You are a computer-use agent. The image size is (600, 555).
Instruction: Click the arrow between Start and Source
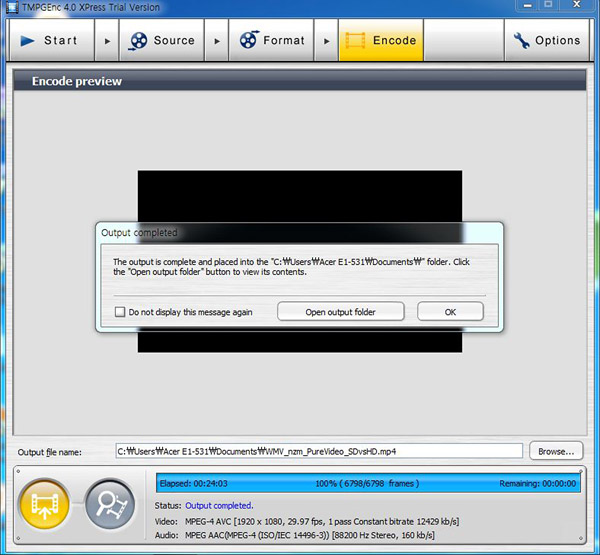107,41
